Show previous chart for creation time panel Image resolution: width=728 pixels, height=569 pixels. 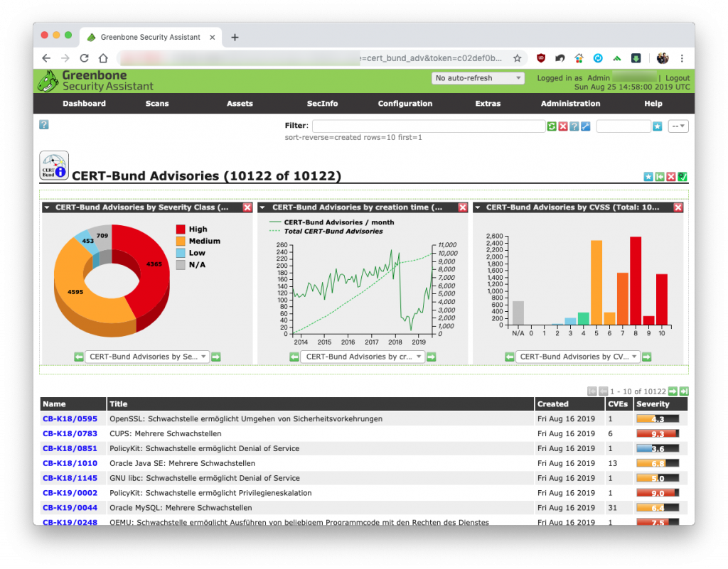tap(294, 357)
